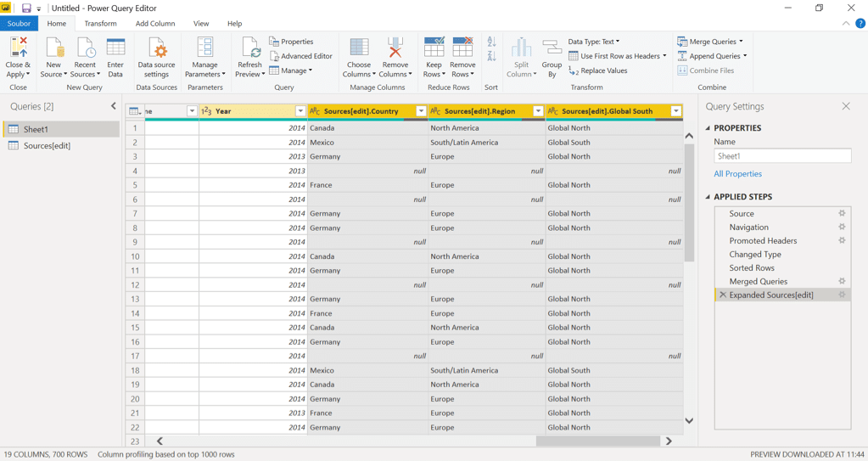
Task: Open the Help tab
Action: tap(235, 23)
